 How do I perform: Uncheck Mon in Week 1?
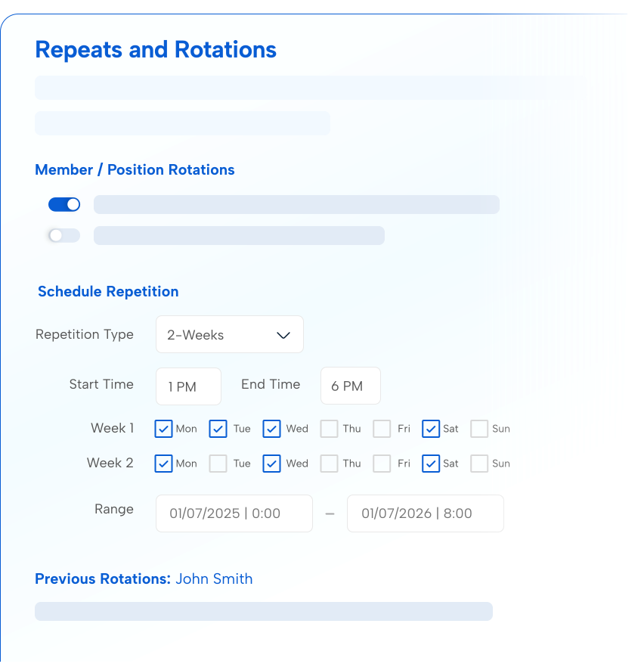[163, 429]
